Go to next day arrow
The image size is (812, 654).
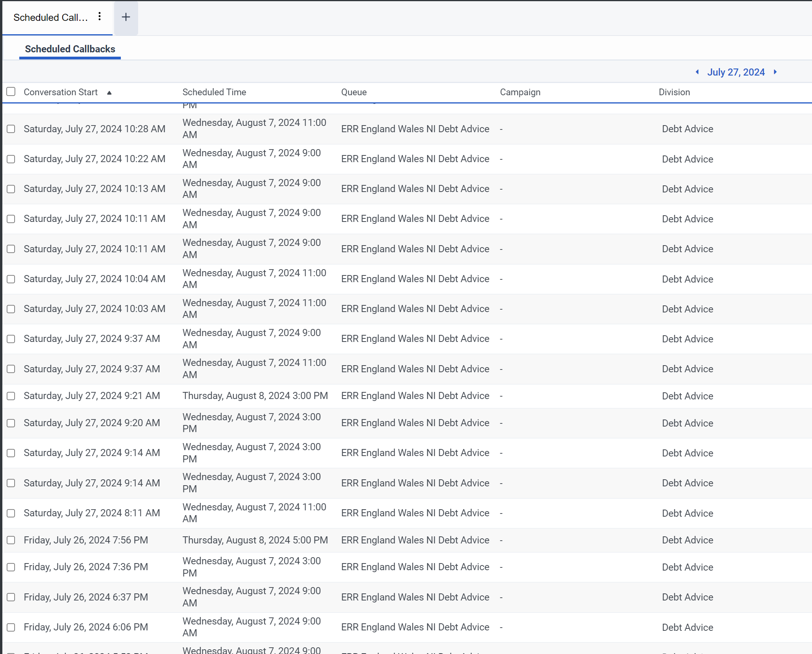pyautogui.click(x=775, y=72)
